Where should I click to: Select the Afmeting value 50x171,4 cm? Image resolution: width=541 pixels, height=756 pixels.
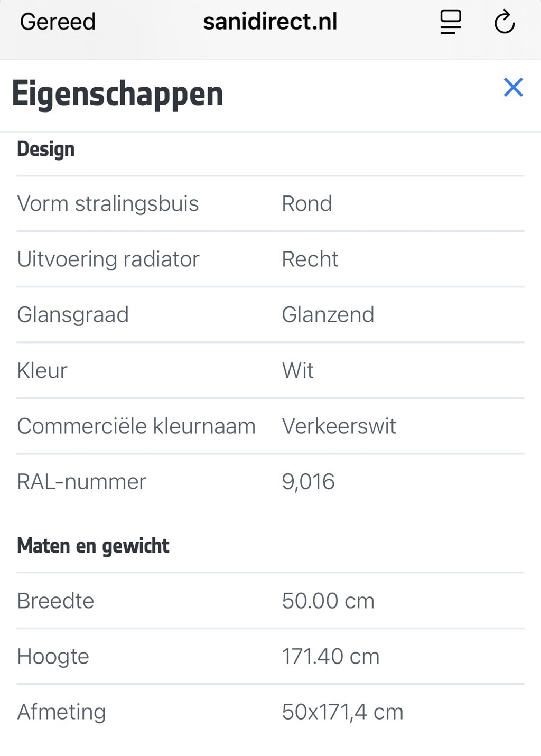342,712
